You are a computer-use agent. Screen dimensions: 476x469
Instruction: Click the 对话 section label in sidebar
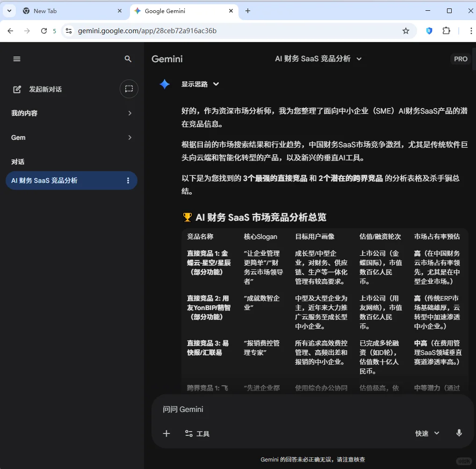click(x=18, y=162)
